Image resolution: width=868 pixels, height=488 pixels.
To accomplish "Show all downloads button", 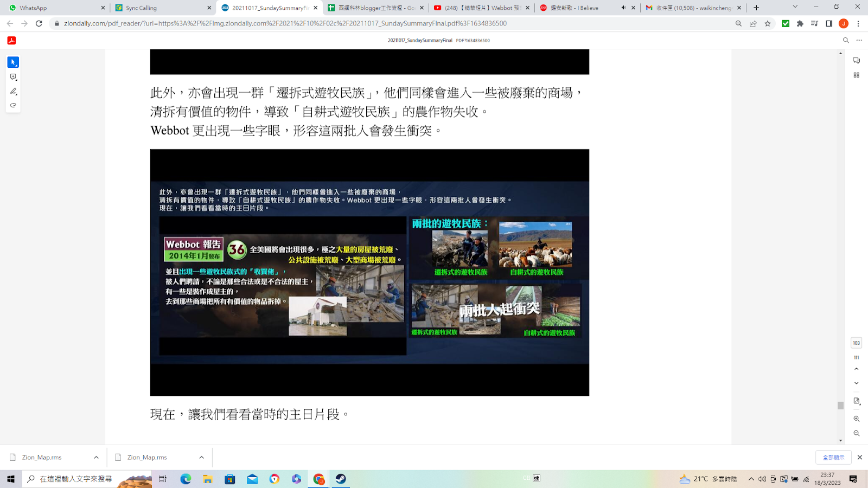I will pos(833,457).
